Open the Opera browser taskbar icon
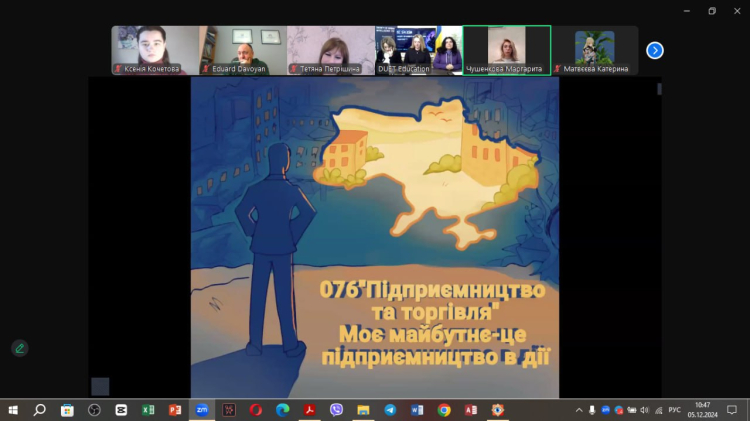 (256, 410)
